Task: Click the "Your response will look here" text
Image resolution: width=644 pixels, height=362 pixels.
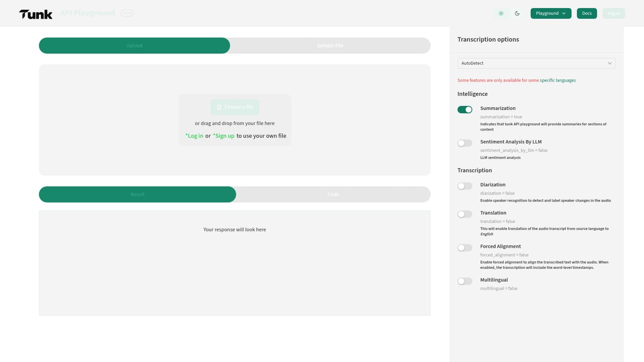Action: (234, 230)
